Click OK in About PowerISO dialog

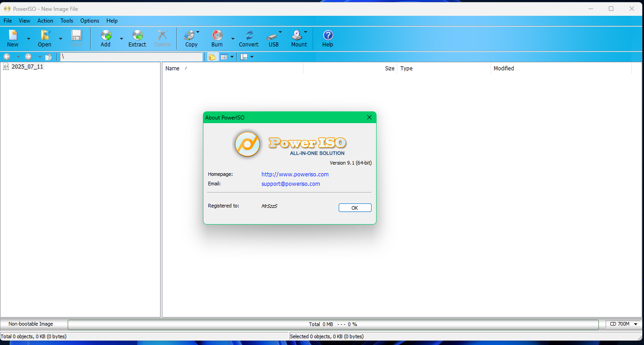click(355, 208)
